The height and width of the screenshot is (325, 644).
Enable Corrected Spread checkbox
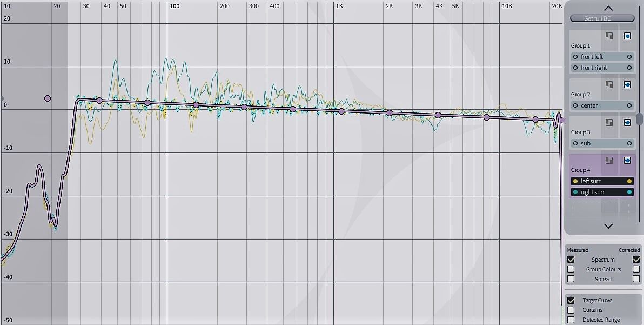pos(636,279)
